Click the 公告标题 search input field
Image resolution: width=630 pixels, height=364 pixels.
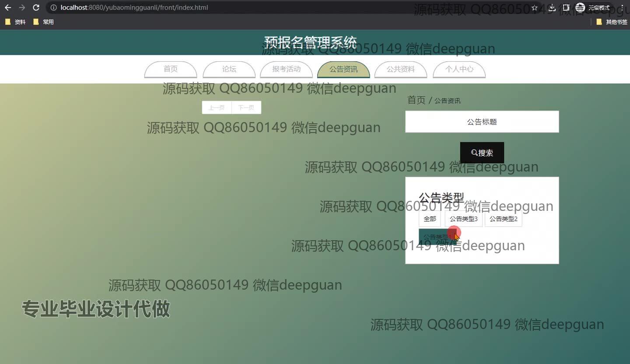(x=482, y=122)
